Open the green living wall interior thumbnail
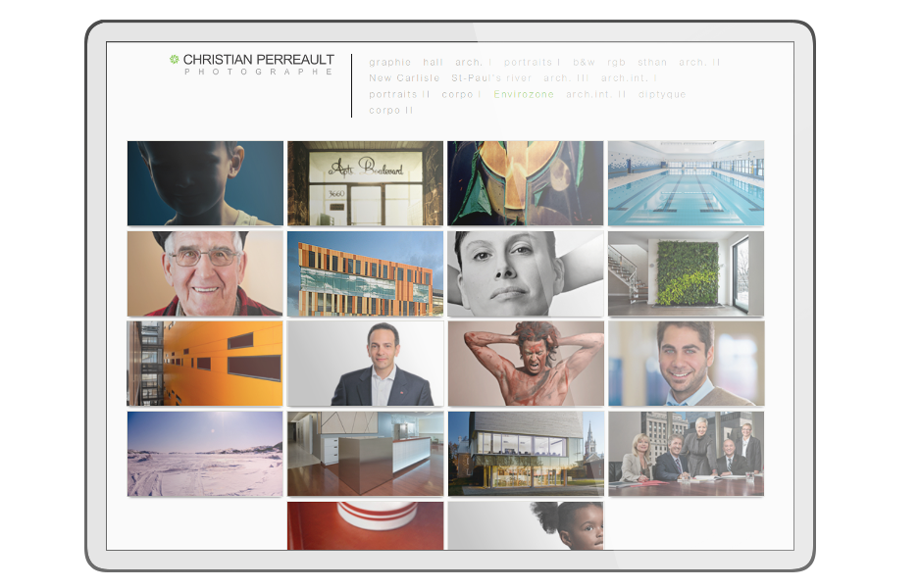 [686, 273]
